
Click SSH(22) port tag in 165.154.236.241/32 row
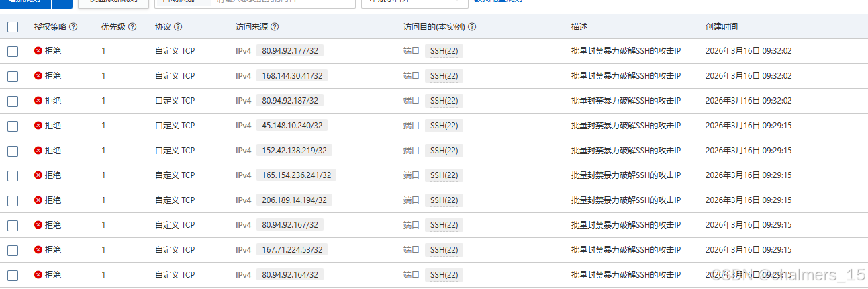(x=444, y=175)
